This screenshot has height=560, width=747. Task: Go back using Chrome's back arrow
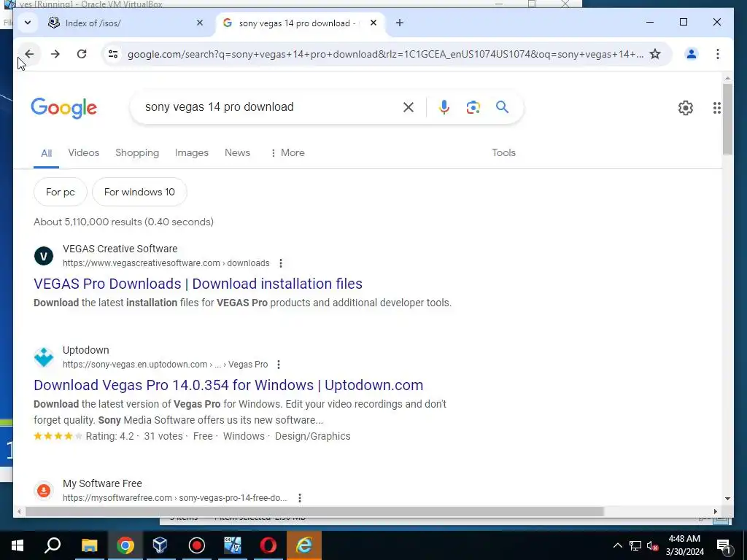(29, 54)
